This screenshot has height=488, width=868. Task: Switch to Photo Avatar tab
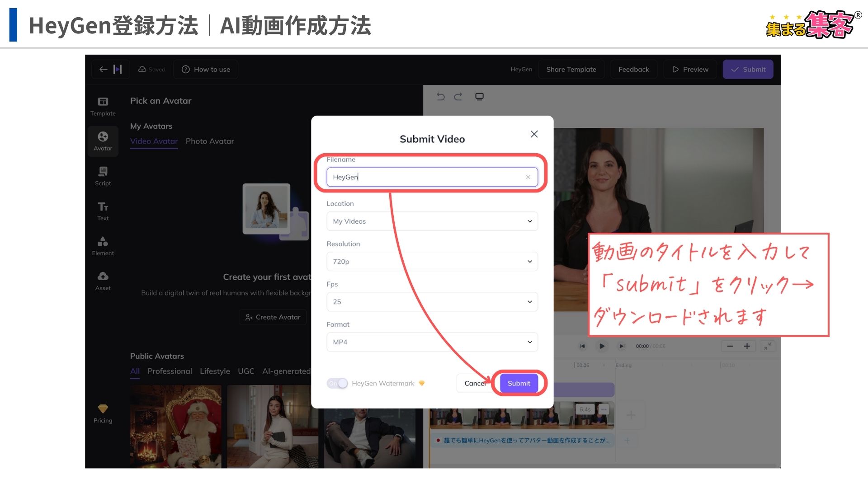[x=210, y=141]
